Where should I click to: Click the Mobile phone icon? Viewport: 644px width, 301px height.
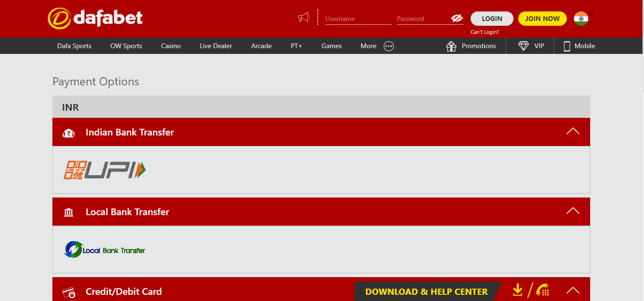pyautogui.click(x=567, y=46)
